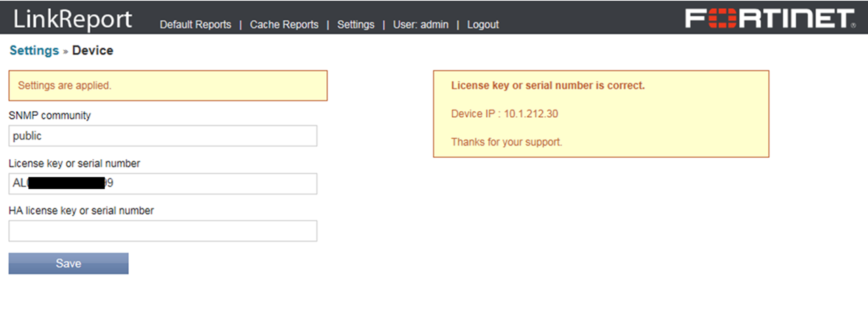Click the 'Thanks for your support.' message
The width and height of the screenshot is (868, 319).
(507, 142)
